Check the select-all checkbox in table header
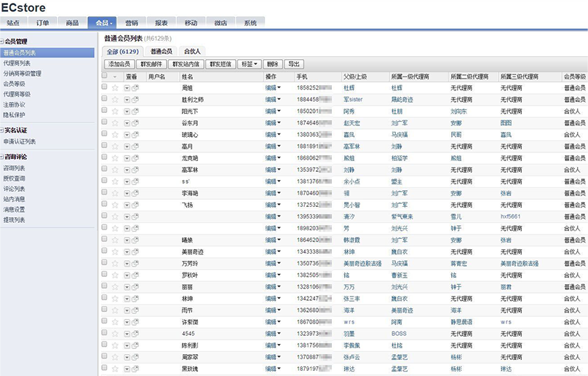This screenshot has height=376, width=588. 104,76
